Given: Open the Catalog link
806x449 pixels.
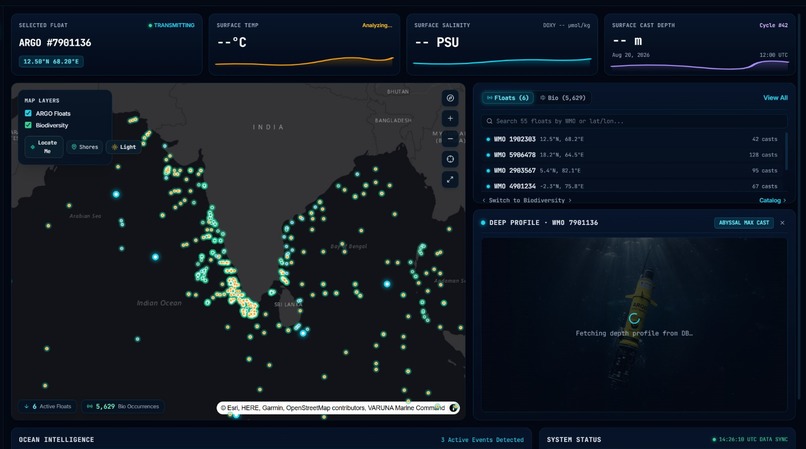Looking at the screenshot, I should 773,201.
